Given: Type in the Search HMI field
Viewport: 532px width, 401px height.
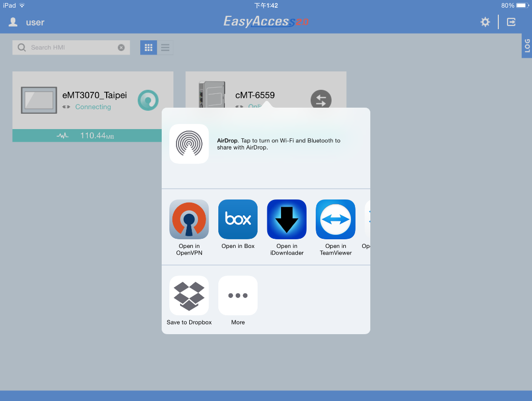Looking at the screenshot, I should tap(71, 47).
